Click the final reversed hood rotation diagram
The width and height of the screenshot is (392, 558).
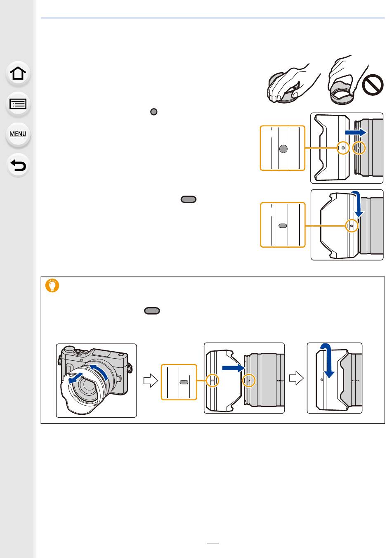(335, 378)
